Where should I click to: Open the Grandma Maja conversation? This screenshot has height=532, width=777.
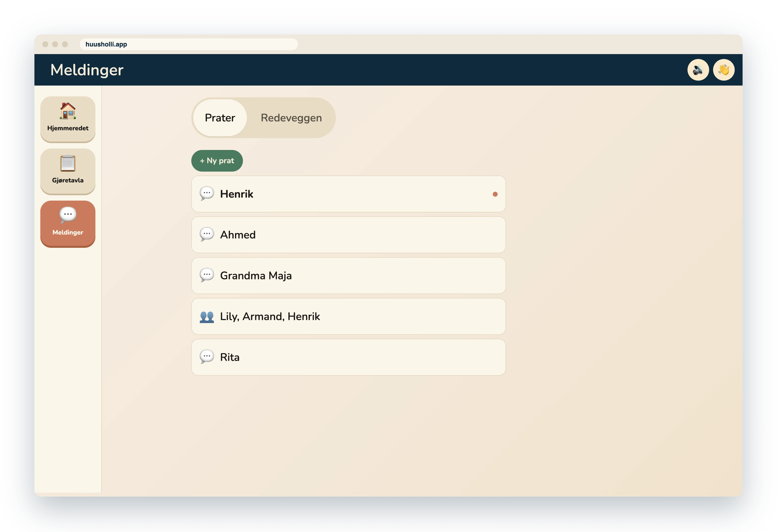pyautogui.click(x=348, y=276)
